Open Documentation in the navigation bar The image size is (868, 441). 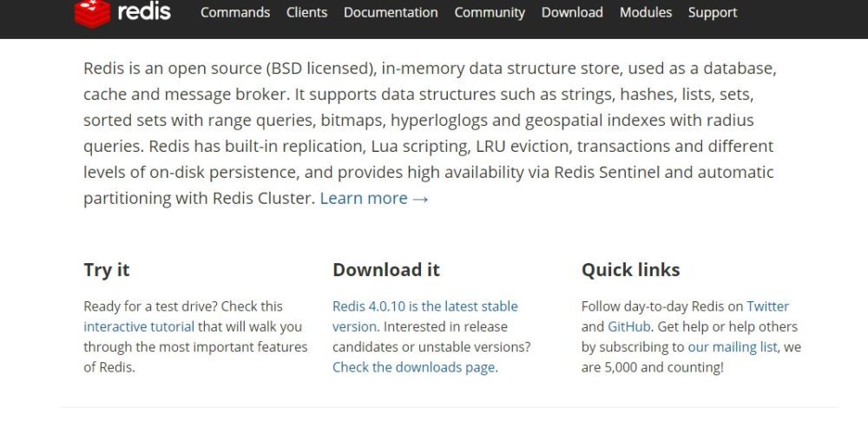click(x=391, y=12)
